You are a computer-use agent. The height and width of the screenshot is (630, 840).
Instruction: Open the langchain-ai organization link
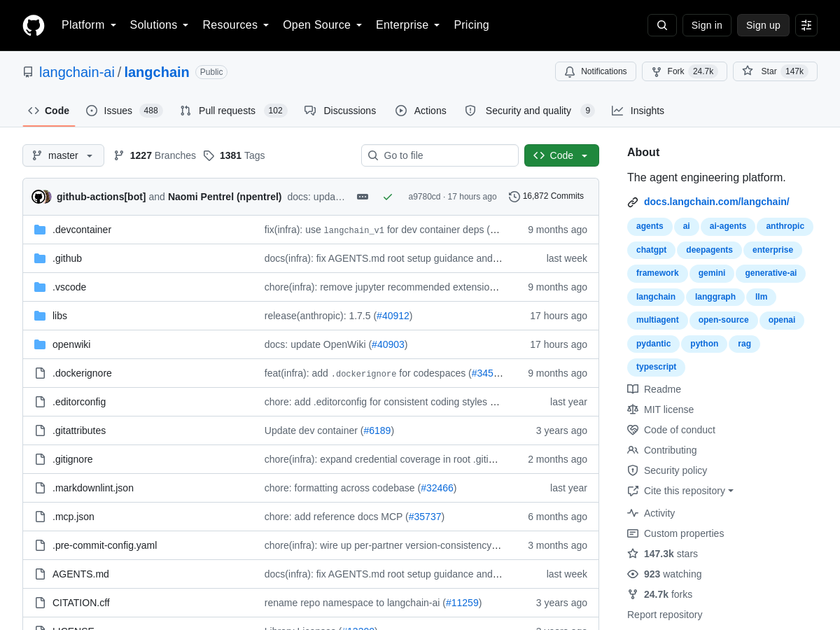click(x=77, y=72)
